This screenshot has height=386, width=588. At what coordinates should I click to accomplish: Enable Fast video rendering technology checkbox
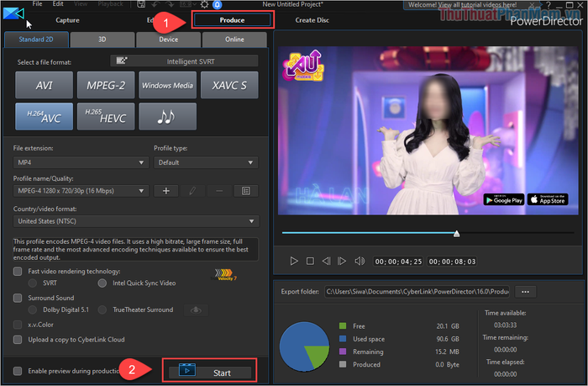click(18, 271)
